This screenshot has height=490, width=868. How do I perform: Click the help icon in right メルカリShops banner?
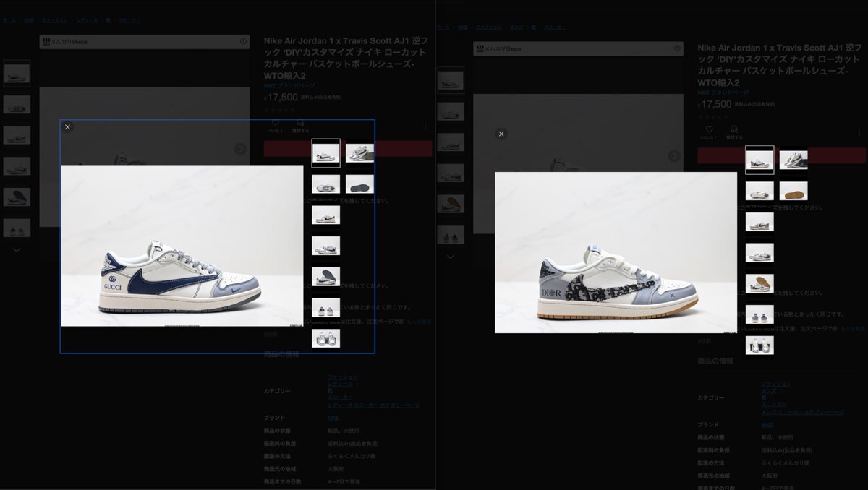677,48
